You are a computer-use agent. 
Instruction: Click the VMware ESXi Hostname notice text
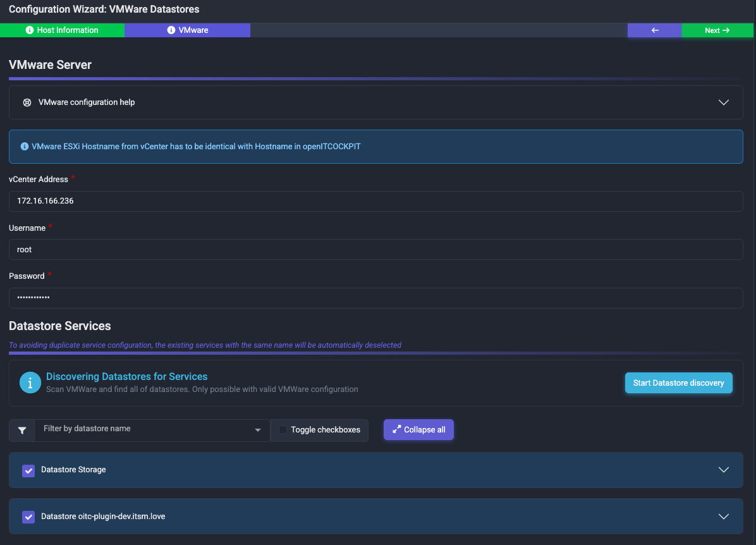196,147
